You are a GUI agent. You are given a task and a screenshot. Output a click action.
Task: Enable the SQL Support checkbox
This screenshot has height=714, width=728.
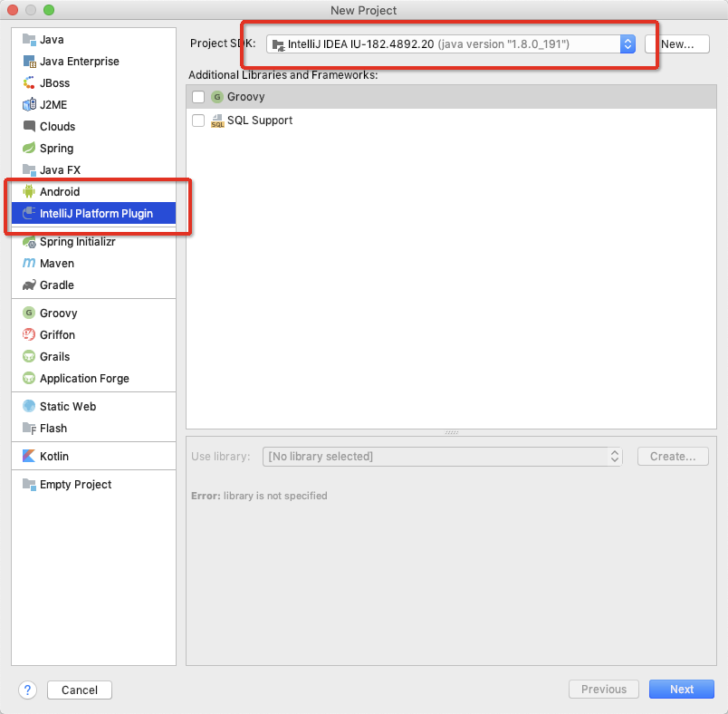pos(198,121)
